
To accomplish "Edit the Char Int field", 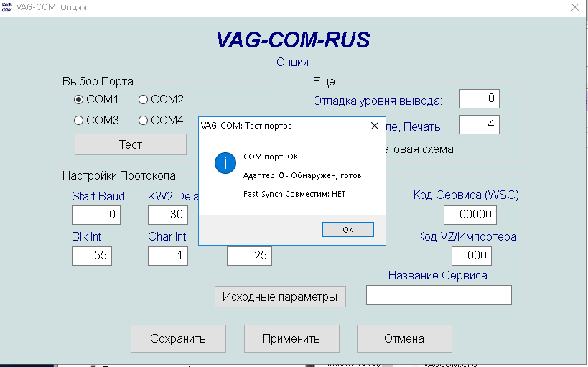I will coord(168,255).
